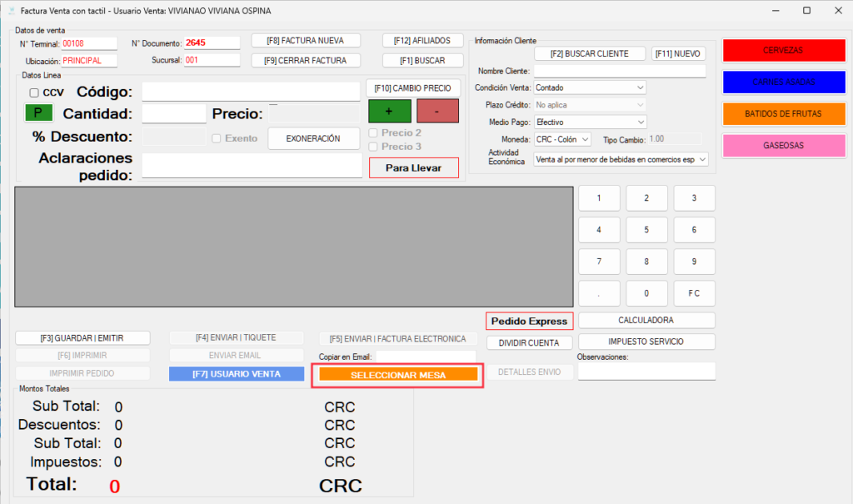Click the orange SELECCIONAR MESA button
853x504 pixels.
tap(397, 376)
